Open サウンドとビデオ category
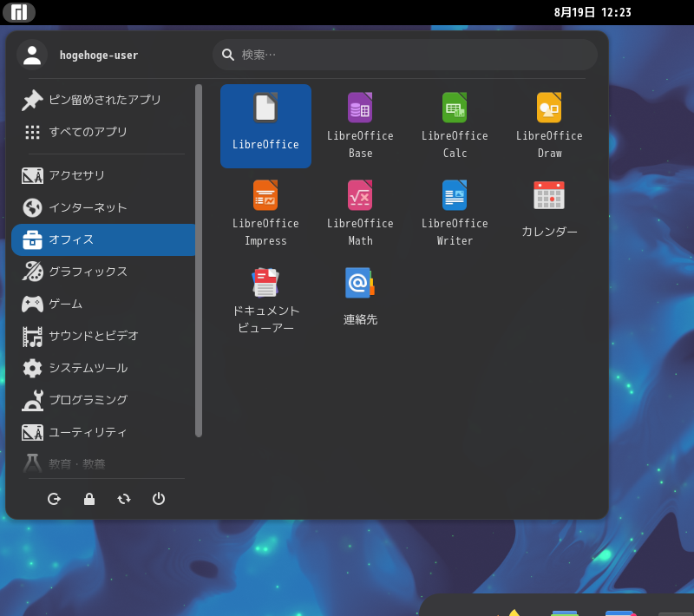This screenshot has width=694, height=616. tap(103, 336)
